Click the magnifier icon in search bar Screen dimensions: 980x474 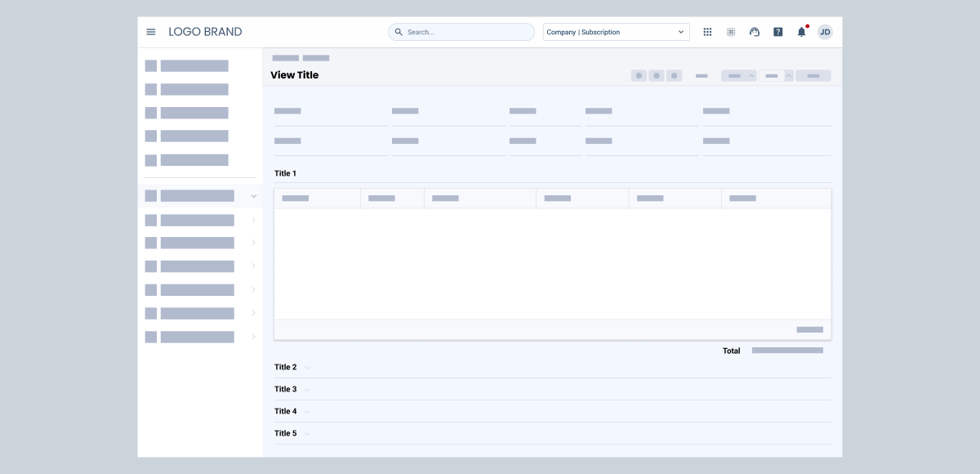pyautogui.click(x=399, y=32)
